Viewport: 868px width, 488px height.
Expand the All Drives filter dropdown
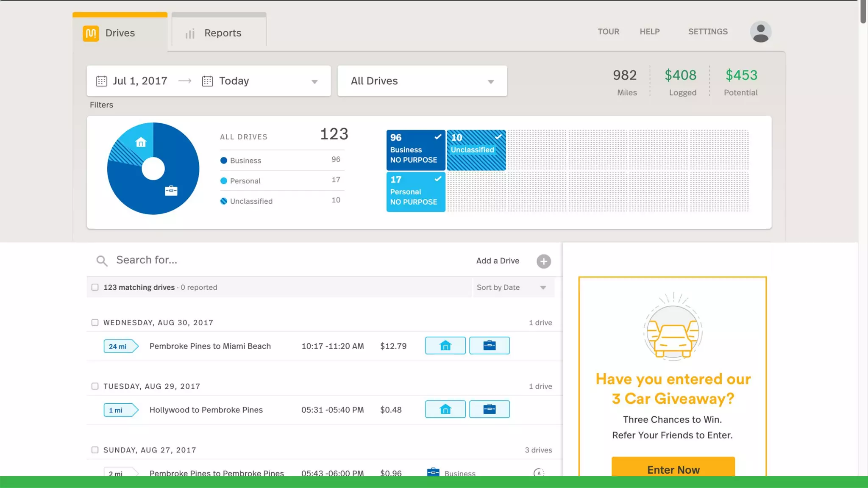[490, 82]
